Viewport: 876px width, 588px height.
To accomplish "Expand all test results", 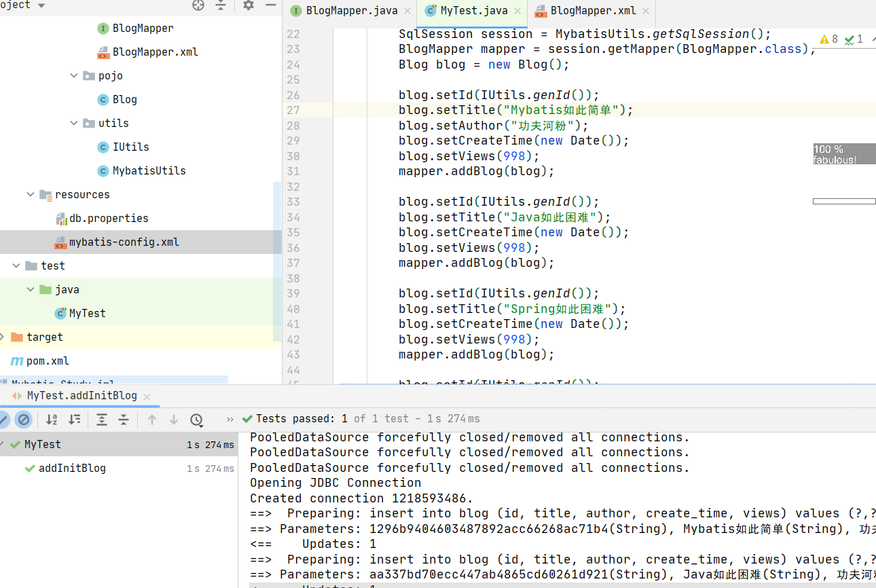I will [102, 420].
